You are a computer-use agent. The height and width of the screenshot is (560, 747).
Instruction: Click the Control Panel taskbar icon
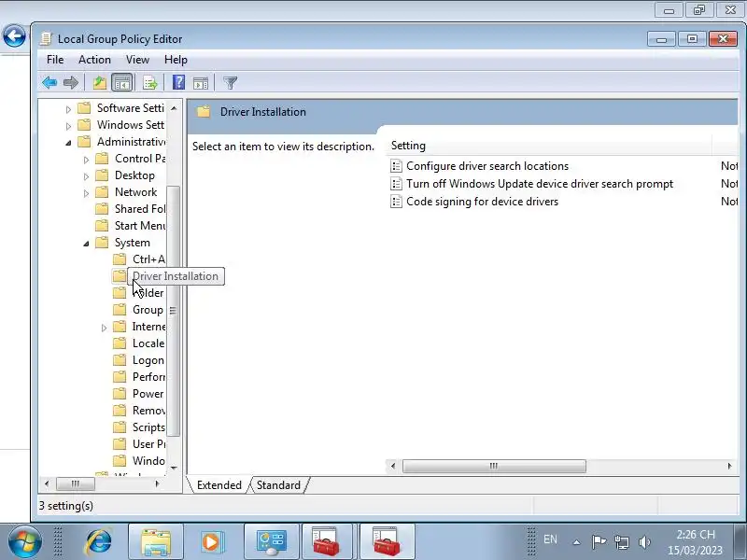[x=272, y=542]
